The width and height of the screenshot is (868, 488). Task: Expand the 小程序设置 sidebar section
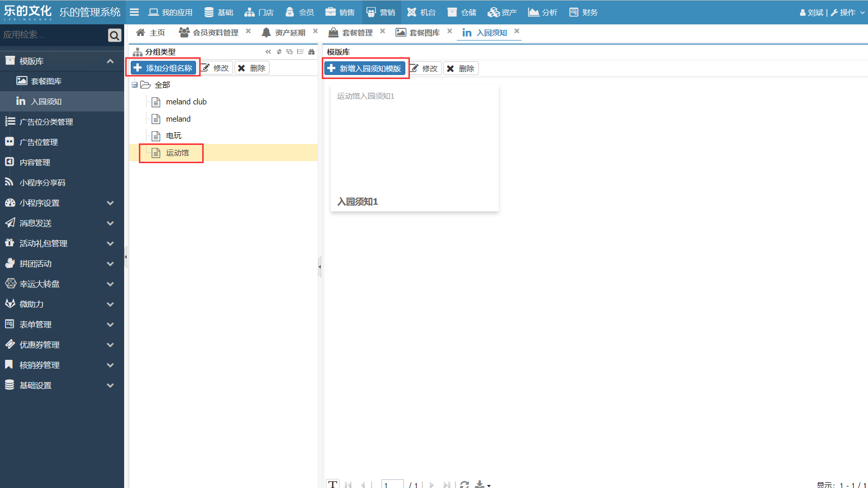click(62, 203)
